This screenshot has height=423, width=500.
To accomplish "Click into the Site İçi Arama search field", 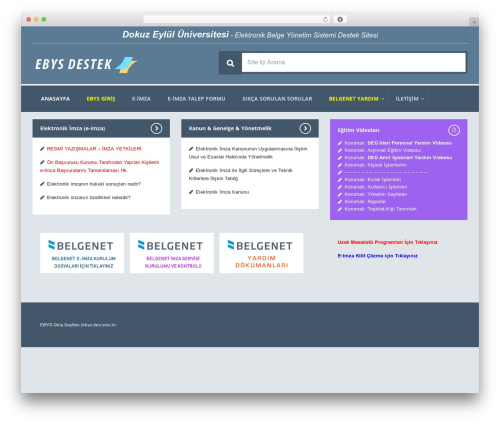I will (x=354, y=62).
